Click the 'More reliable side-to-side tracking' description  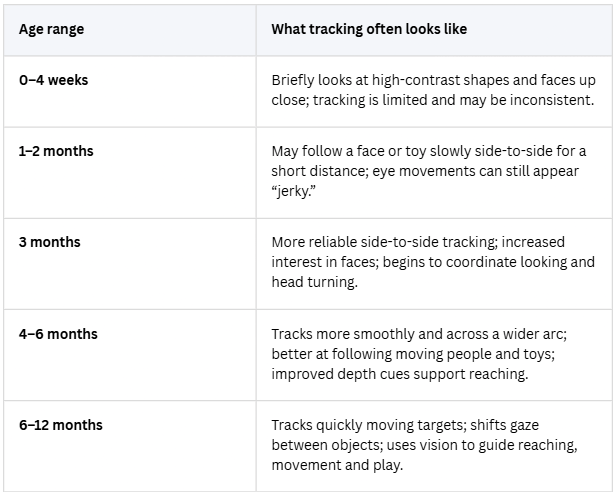(x=433, y=262)
